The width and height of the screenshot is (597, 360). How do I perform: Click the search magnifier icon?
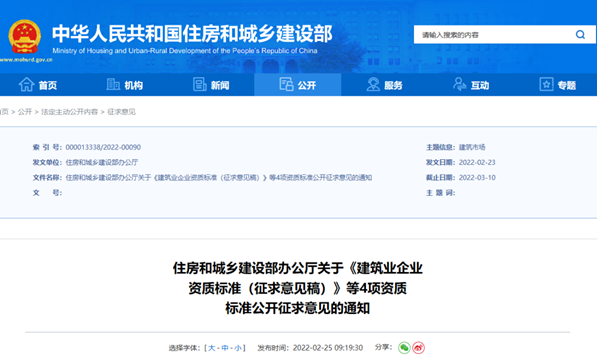580,35
